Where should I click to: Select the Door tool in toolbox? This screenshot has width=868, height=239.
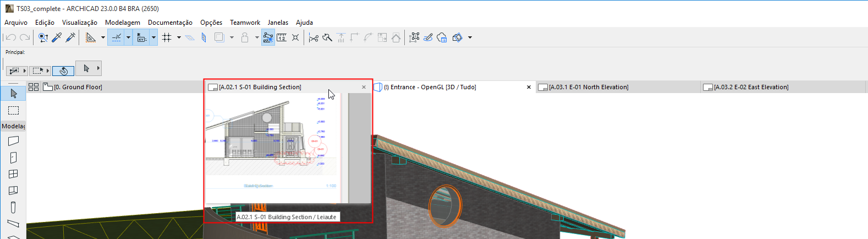pyautogui.click(x=13, y=157)
